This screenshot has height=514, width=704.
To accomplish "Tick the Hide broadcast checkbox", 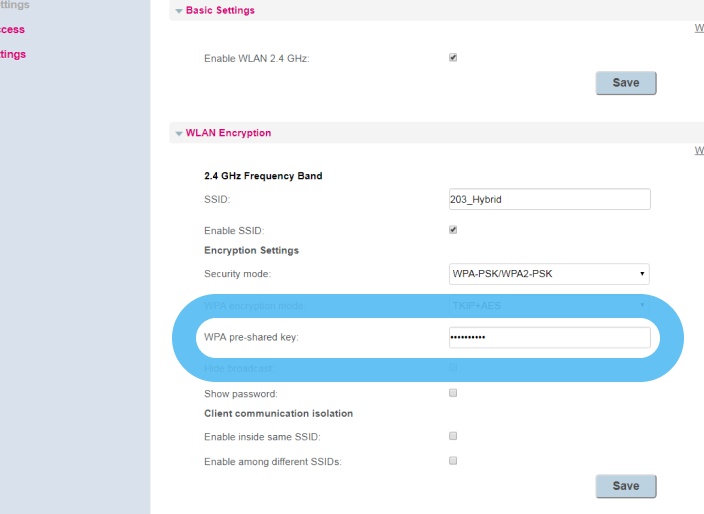I will click(x=453, y=368).
